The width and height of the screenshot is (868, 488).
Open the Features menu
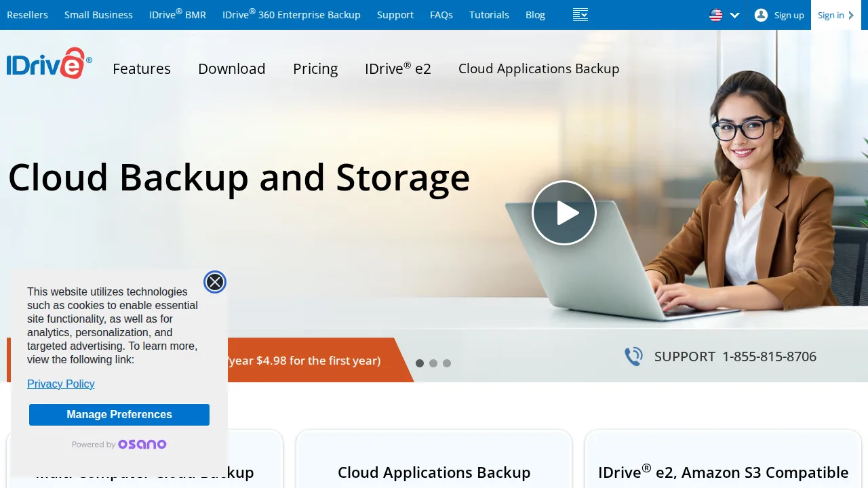pos(142,68)
